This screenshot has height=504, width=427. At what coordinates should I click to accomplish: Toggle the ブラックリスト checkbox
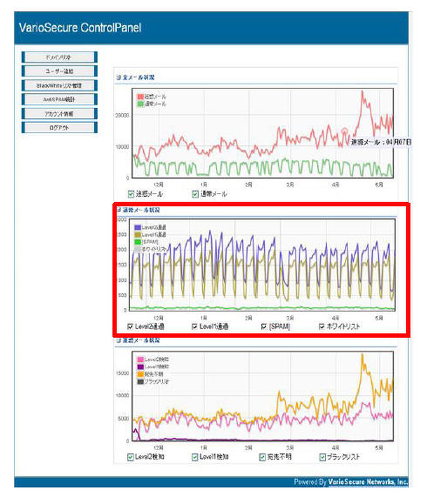(x=322, y=457)
